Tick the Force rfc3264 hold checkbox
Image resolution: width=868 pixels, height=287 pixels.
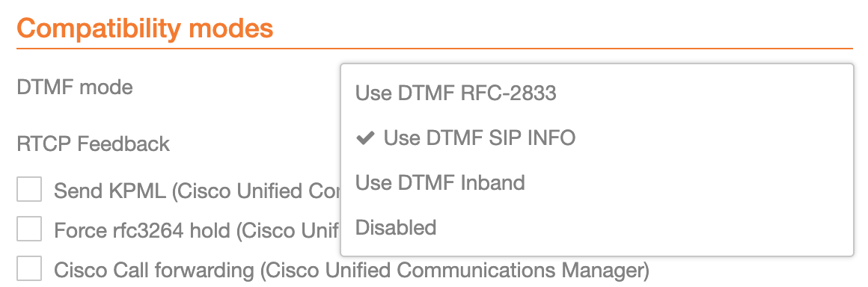point(28,229)
